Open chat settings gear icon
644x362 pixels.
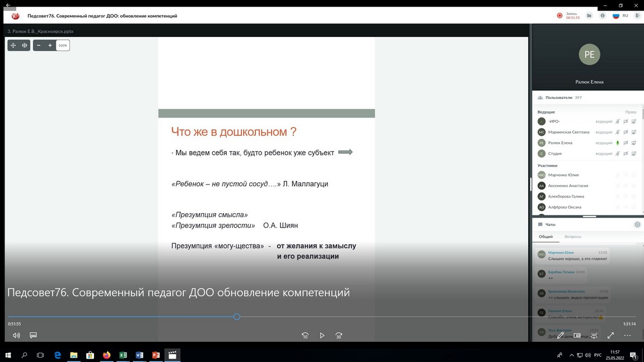pos(637,224)
